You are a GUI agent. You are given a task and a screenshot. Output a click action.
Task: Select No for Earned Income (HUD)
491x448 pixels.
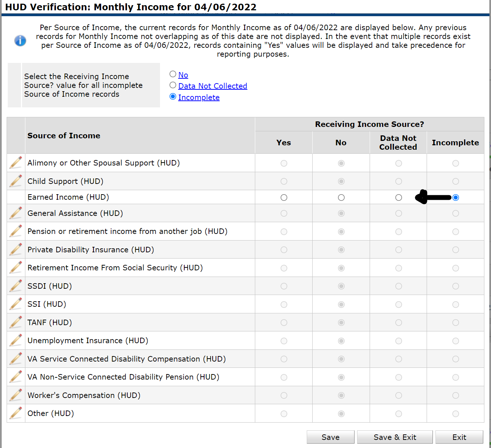tap(341, 197)
